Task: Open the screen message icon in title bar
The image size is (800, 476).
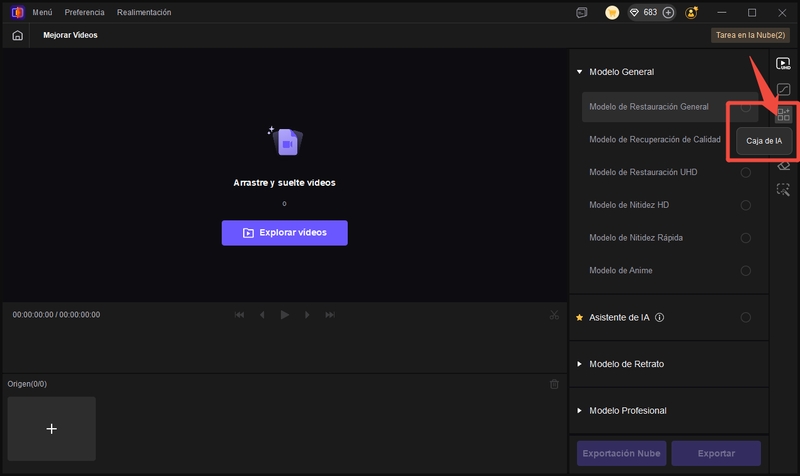Action: point(582,13)
